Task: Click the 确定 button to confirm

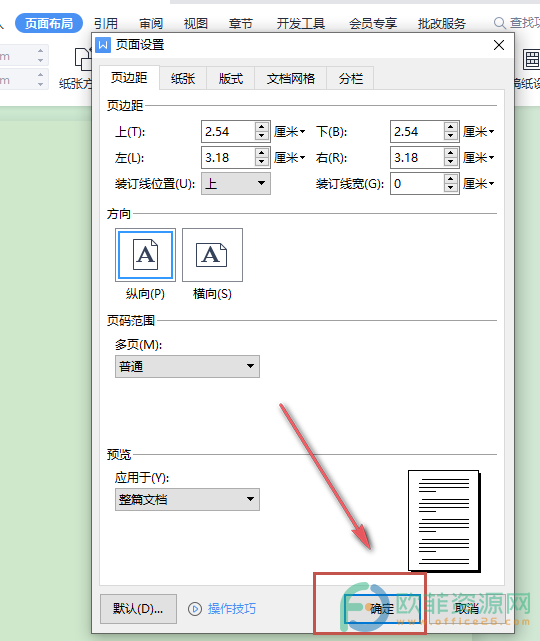Action: [382, 609]
